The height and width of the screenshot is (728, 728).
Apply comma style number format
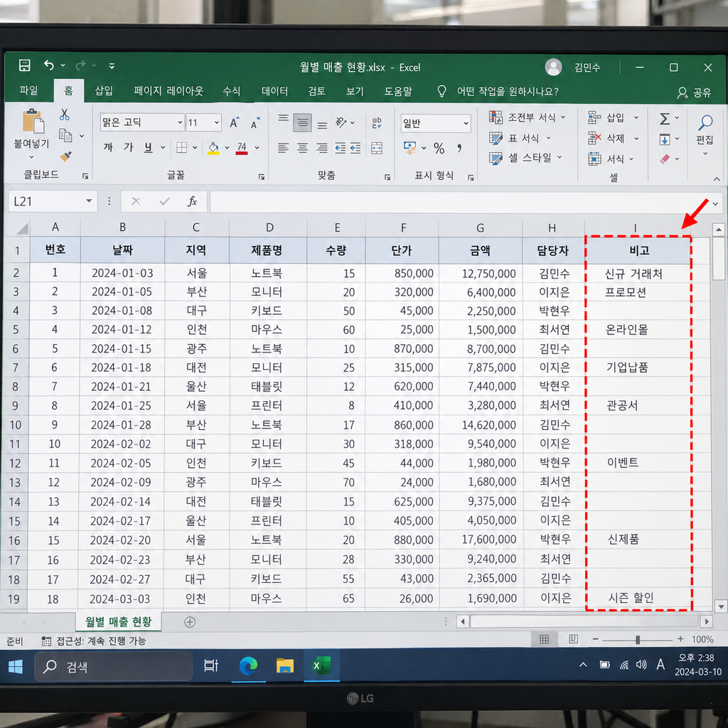(x=459, y=149)
